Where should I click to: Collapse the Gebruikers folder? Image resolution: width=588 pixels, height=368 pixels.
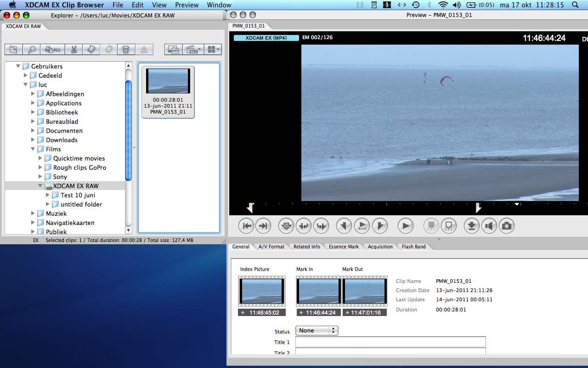(18, 66)
